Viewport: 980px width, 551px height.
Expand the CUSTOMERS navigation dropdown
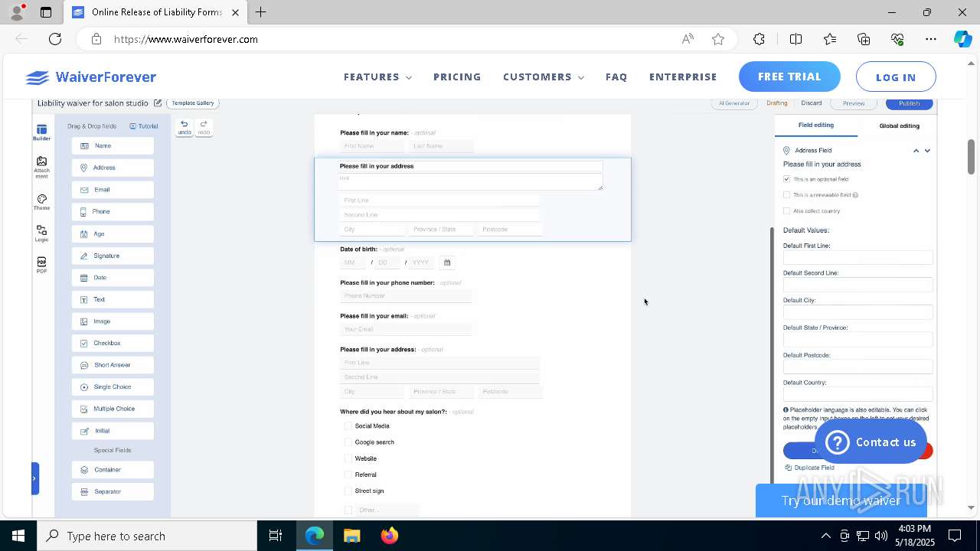tap(544, 77)
